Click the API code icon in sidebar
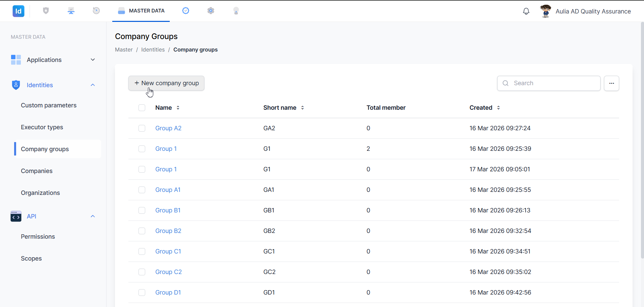This screenshot has height=307, width=644. pyautogui.click(x=16, y=216)
